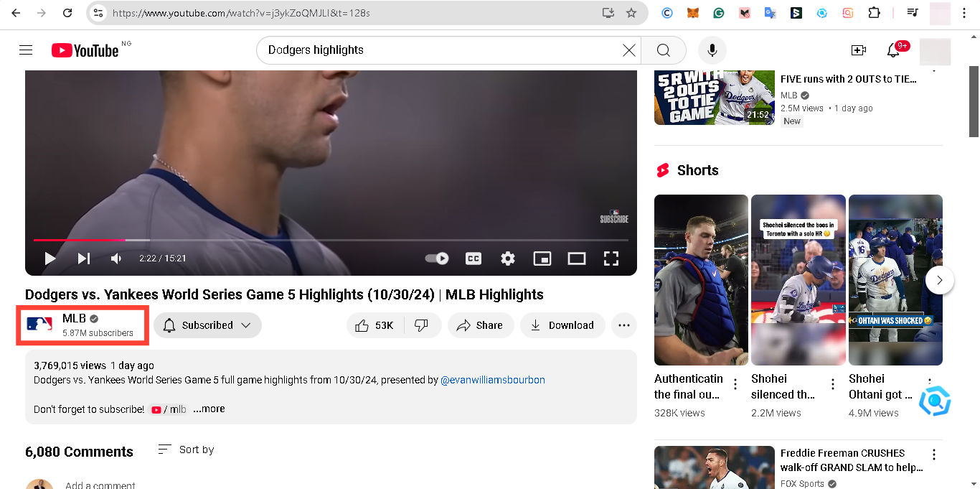The width and height of the screenshot is (980, 489).
Task: Click the '6,080 Comments' heading
Action: click(x=79, y=452)
